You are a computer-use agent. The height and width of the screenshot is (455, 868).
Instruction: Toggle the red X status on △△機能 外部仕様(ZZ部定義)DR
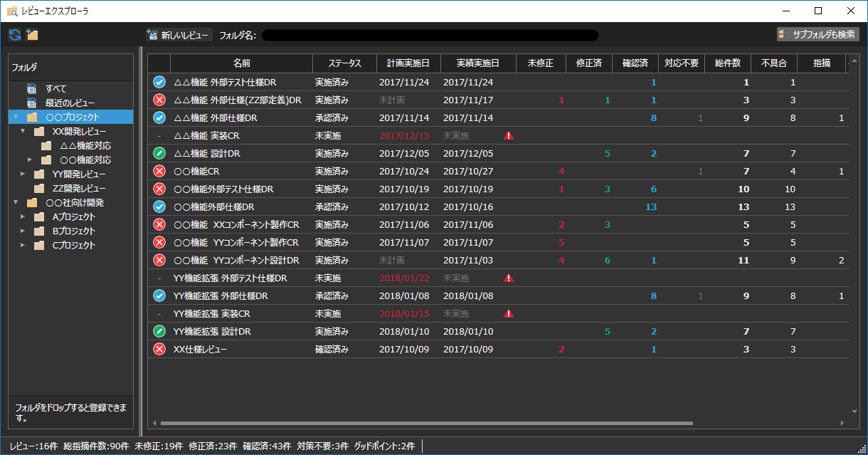[158, 100]
